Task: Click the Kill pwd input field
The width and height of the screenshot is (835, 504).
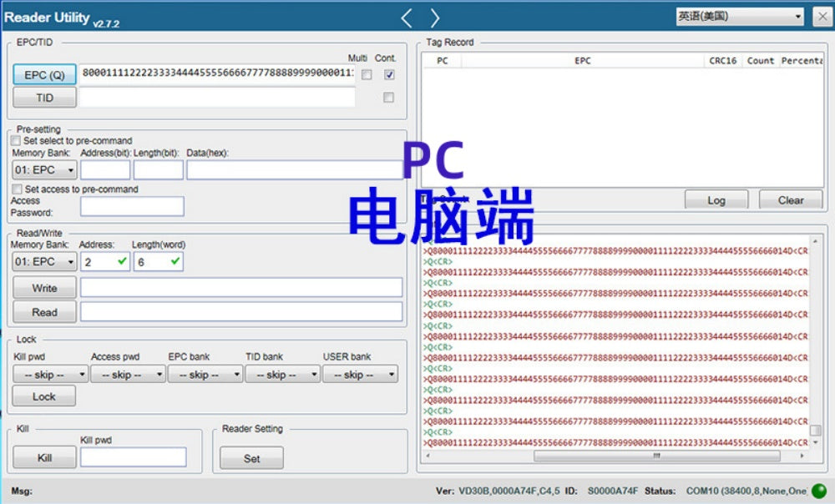Action: point(133,457)
